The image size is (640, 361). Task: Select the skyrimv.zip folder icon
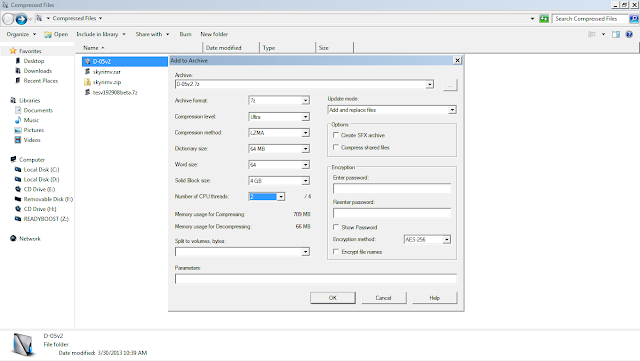(87, 82)
